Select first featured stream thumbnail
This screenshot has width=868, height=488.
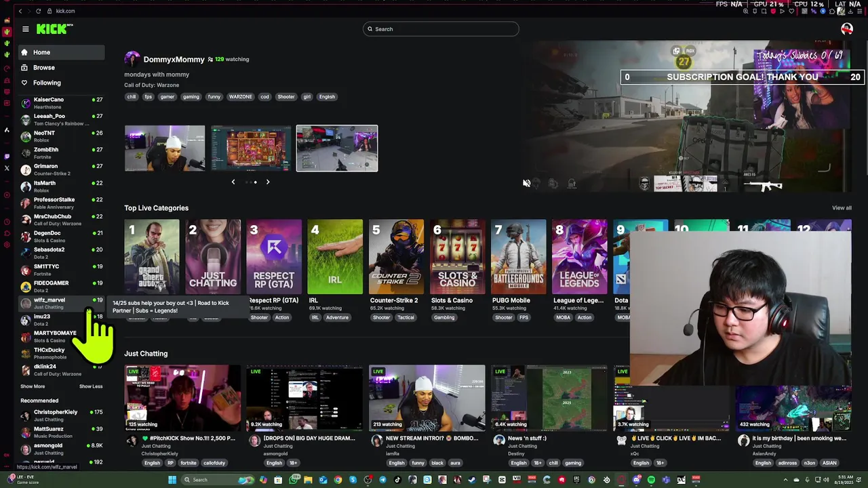(x=165, y=148)
